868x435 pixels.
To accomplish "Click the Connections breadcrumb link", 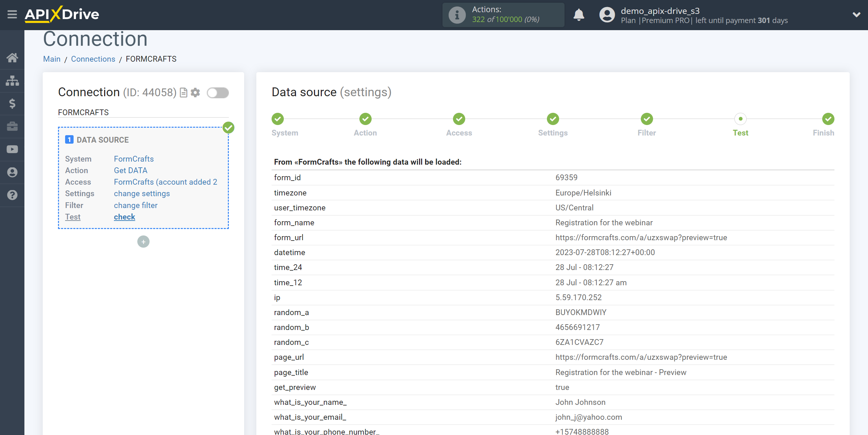I will (92, 59).
